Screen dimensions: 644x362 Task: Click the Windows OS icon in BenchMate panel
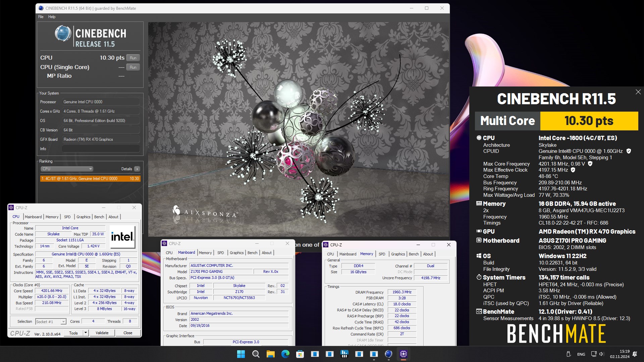(x=479, y=256)
